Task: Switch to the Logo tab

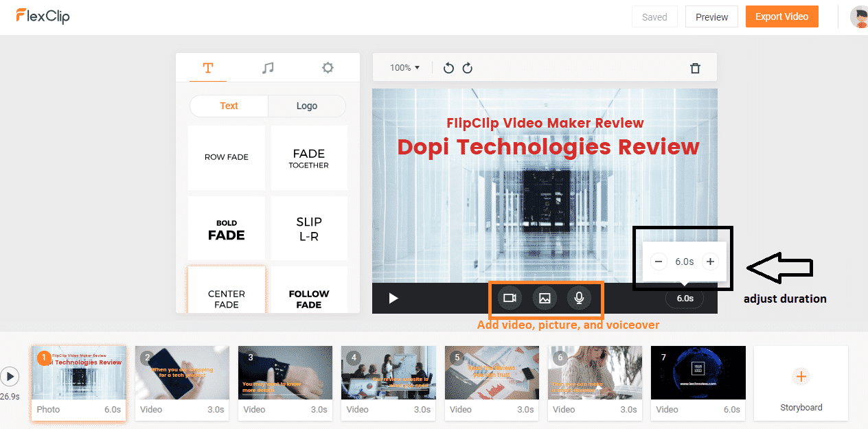Action: (x=306, y=106)
